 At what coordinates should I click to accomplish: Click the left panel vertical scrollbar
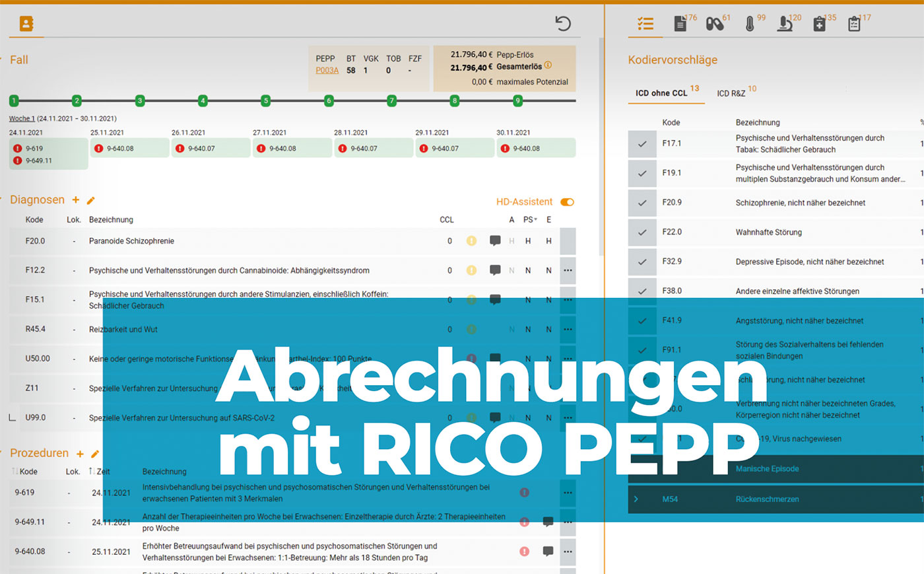[x=601, y=147]
